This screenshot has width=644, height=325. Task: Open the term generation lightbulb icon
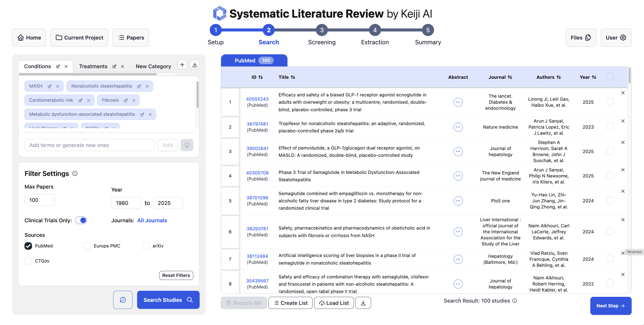tap(187, 145)
